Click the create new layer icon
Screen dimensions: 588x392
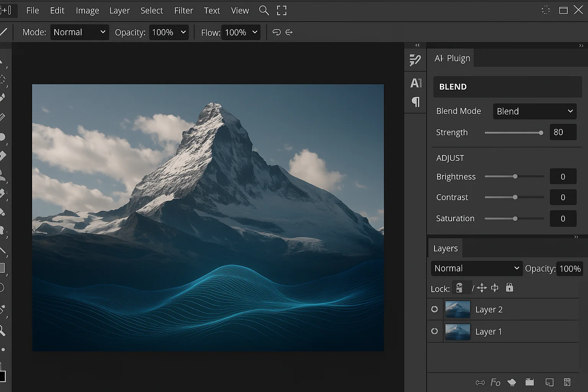pos(549,382)
